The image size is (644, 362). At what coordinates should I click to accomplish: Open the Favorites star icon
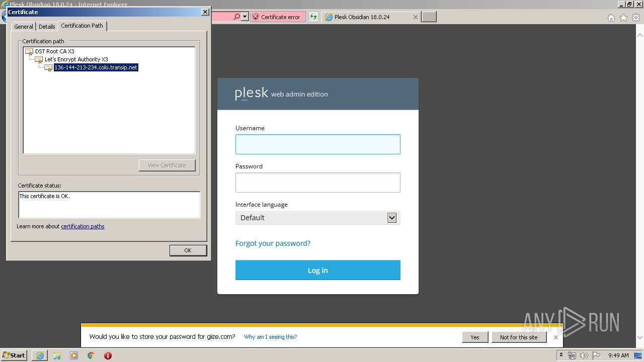[623, 18]
